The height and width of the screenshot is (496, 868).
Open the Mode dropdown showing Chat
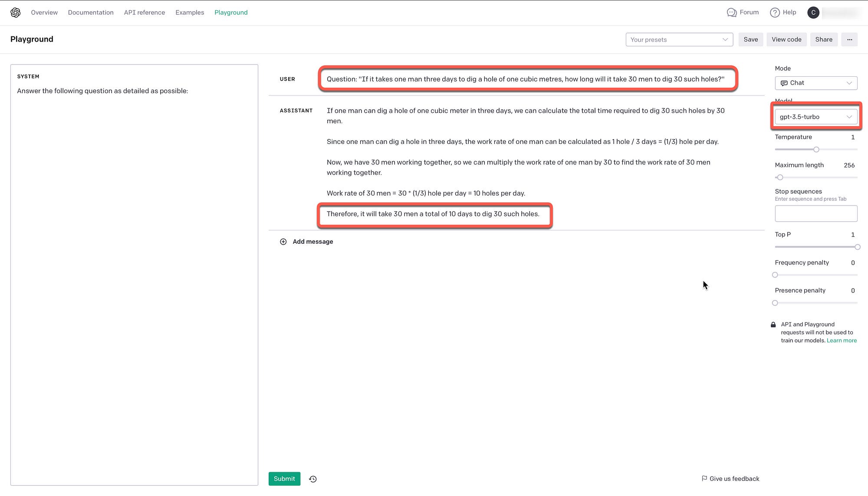[816, 83]
